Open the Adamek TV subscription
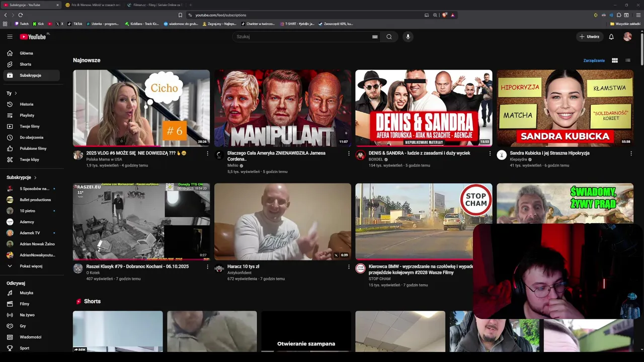Image resolution: width=644 pixels, height=362 pixels. pyautogui.click(x=31, y=233)
